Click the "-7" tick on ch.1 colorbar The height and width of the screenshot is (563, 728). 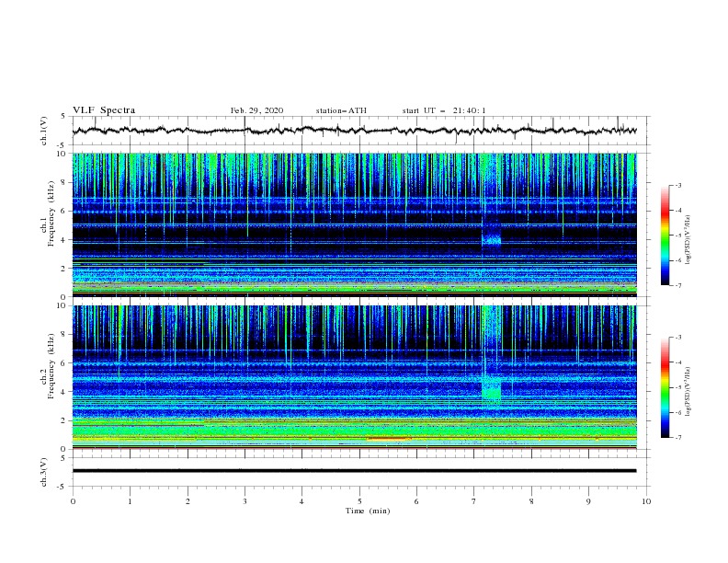677,285
